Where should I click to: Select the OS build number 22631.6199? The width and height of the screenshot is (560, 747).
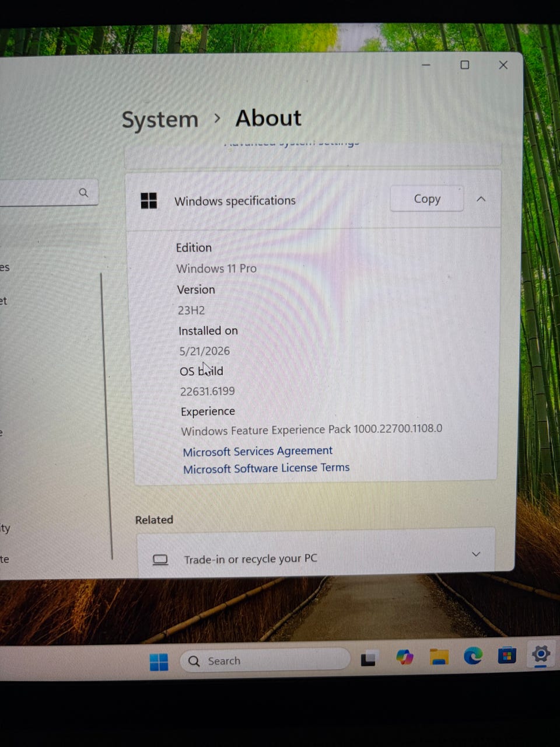[x=207, y=392]
